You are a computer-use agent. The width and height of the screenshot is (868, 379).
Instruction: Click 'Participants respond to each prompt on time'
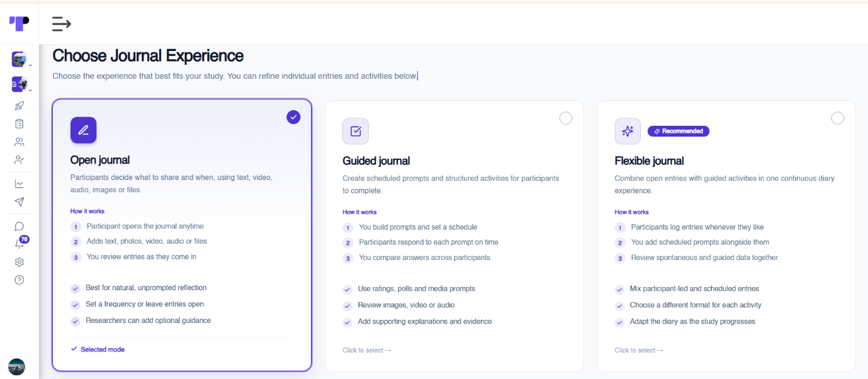click(429, 242)
